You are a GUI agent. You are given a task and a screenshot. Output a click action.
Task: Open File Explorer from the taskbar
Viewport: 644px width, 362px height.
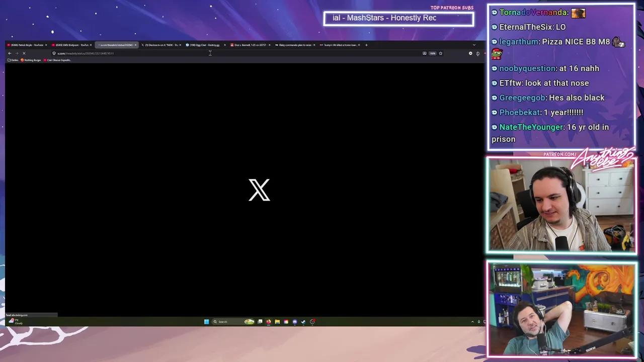[277, 322]
